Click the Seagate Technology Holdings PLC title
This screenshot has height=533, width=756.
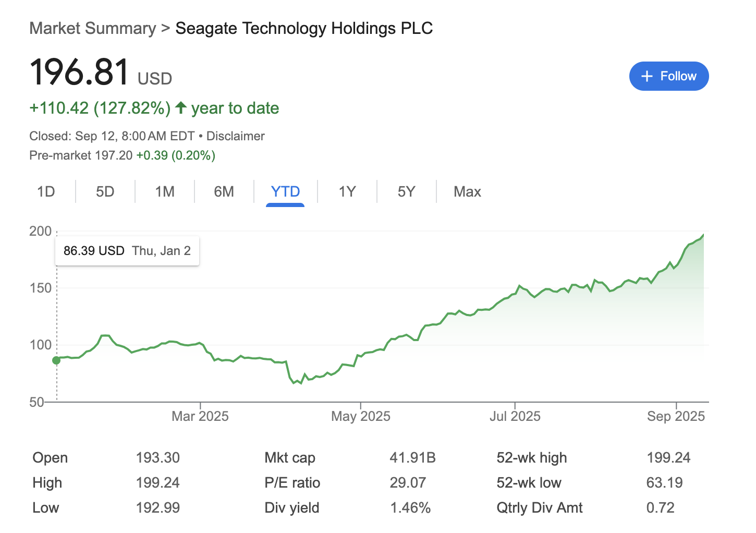pos(304,28)
